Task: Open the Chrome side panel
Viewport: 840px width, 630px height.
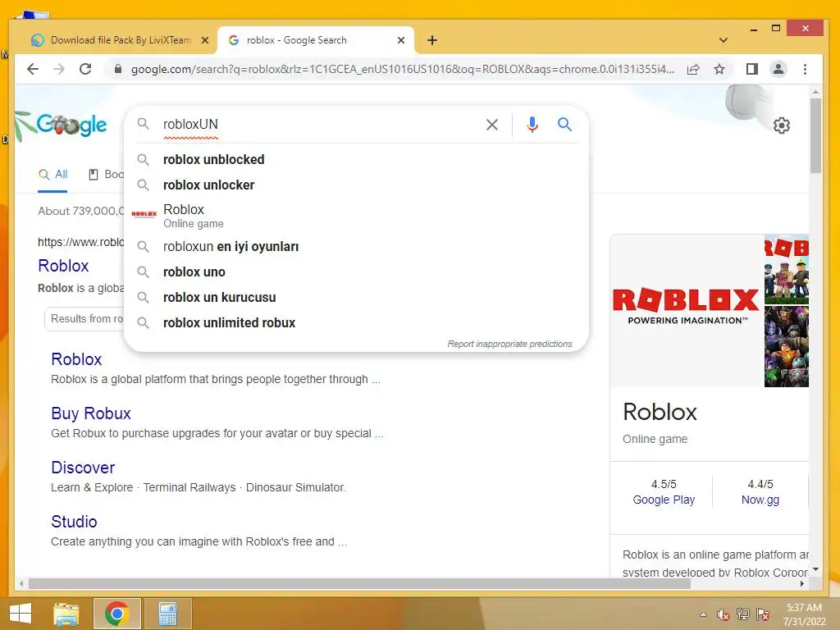Action: 752,69
